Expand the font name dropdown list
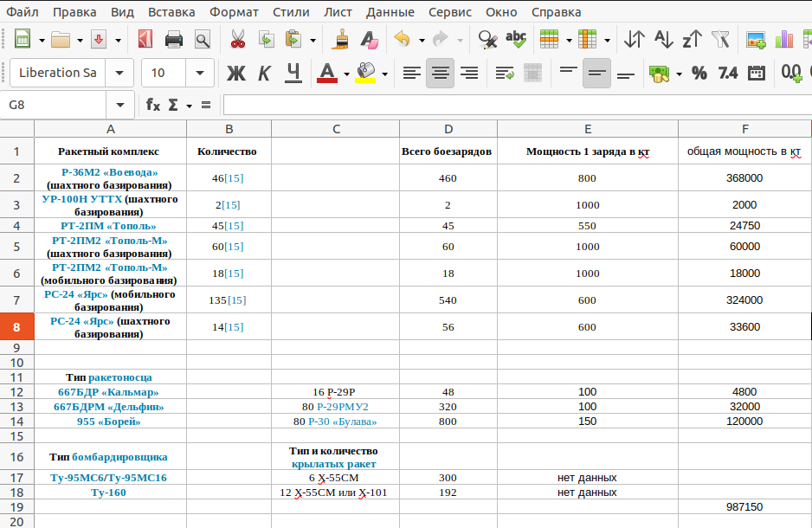 119,73
